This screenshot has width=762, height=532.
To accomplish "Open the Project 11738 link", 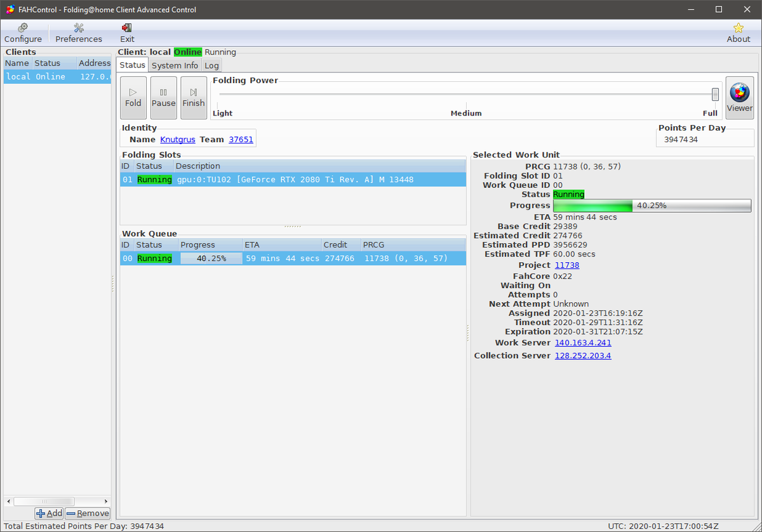I will pyautogui.click(x=567, y=265).
